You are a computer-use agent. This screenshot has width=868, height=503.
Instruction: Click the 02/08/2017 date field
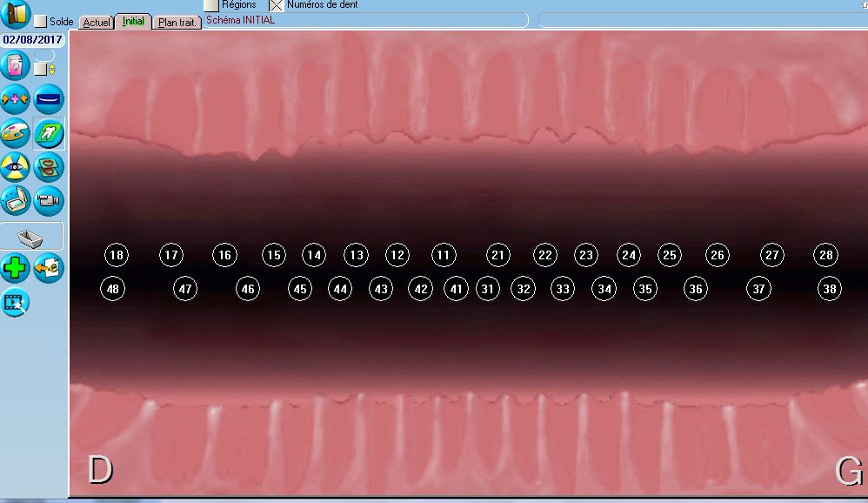[32, 40]
